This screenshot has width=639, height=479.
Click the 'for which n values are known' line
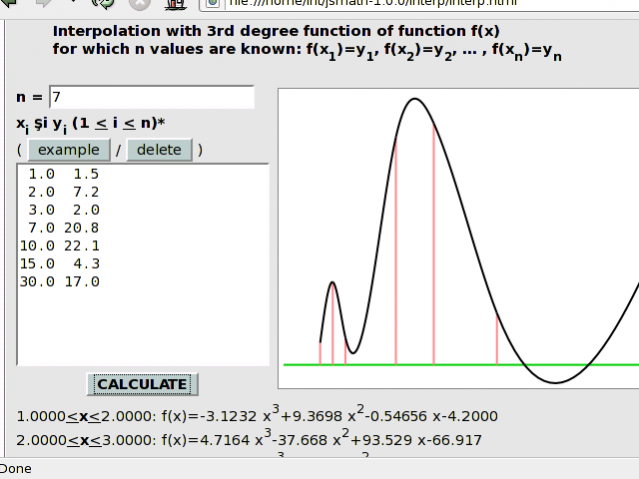tap(307, 52)
